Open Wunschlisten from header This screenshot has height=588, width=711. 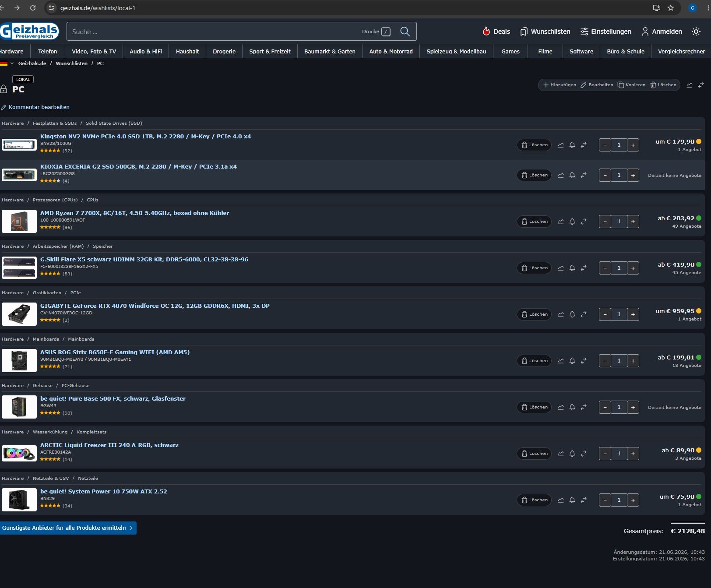tap(545, 32)
